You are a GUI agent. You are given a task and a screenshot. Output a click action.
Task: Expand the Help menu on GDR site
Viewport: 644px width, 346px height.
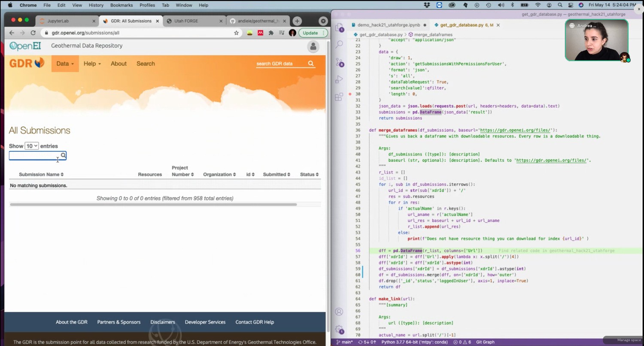click(x=92, y=63)
